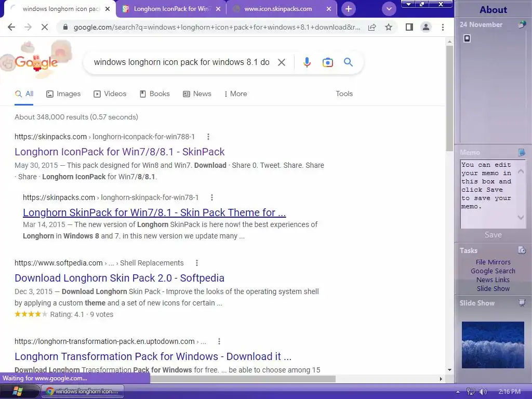532x399 pixels.
Task: Search by image with the camera icon
Action: [x=327, y=62]
